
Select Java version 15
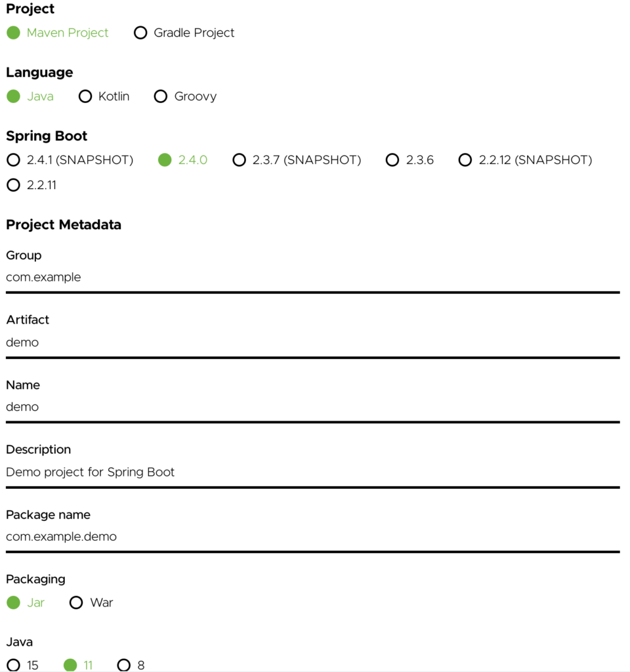pos(13,665)
